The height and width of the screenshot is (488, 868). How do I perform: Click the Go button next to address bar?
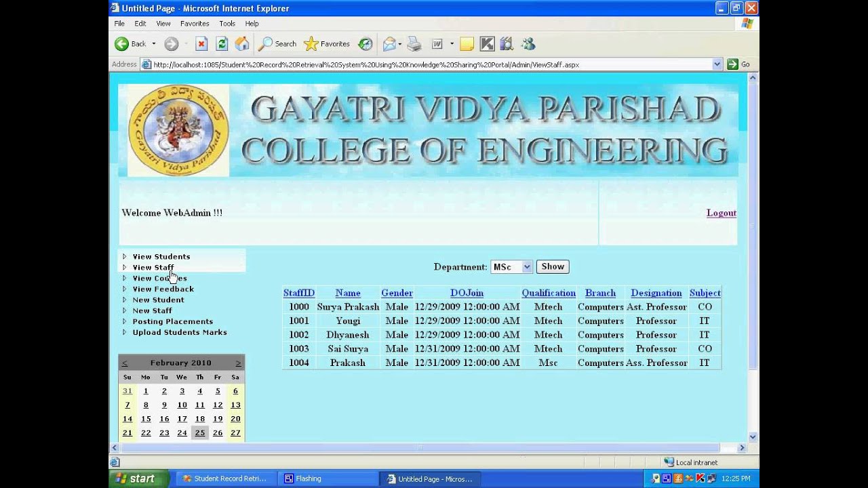coord(739,64)
